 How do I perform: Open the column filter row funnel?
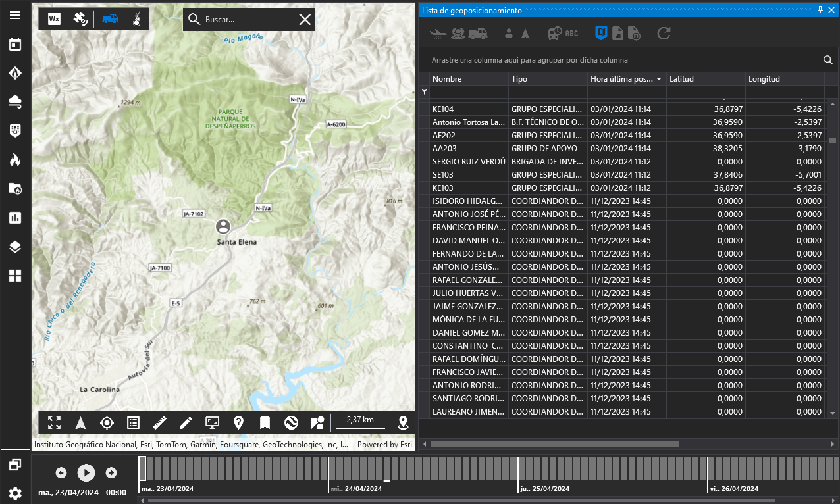(424, 91)
